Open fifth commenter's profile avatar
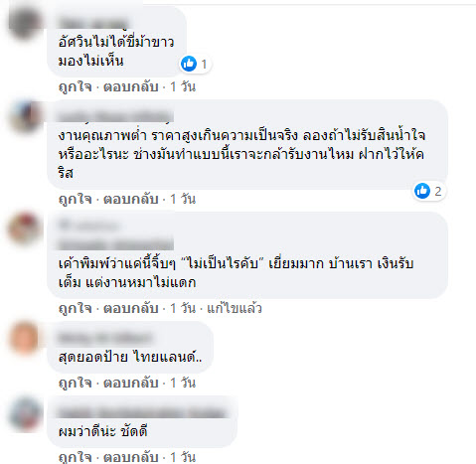The image size is (476, 464). pos(25,413)
